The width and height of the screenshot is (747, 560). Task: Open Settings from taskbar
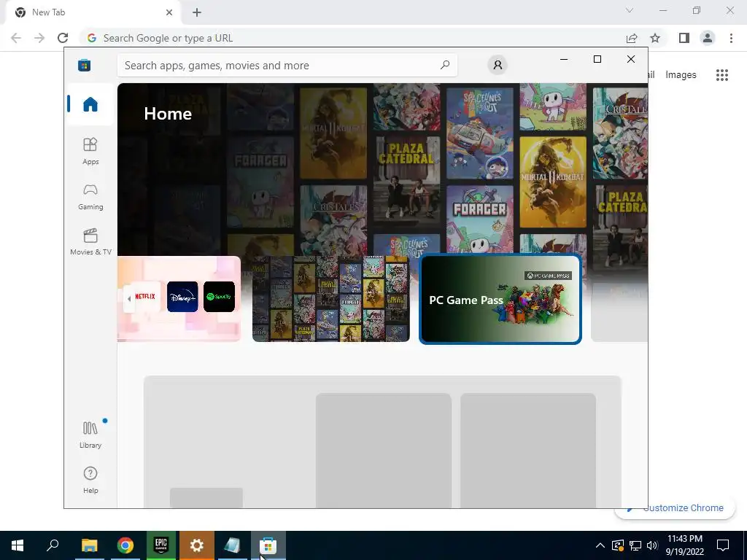[x=197, y=545]
